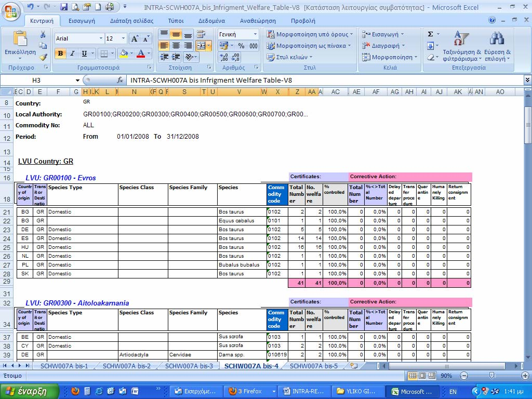Viewport: 532px width, 399px height.
Task: Open Ταξινόμηση & φιλτράρισμα sort and filter
Action: click(x=462, y=46)
